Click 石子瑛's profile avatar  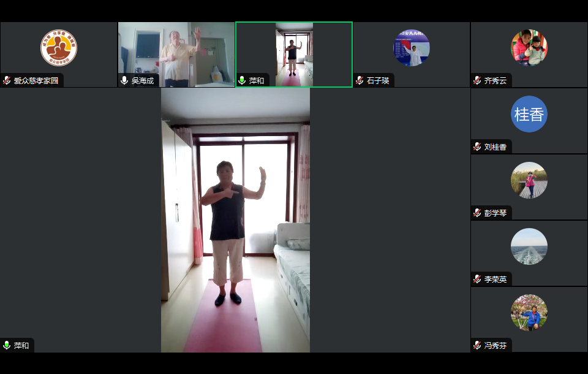(412, 48)
